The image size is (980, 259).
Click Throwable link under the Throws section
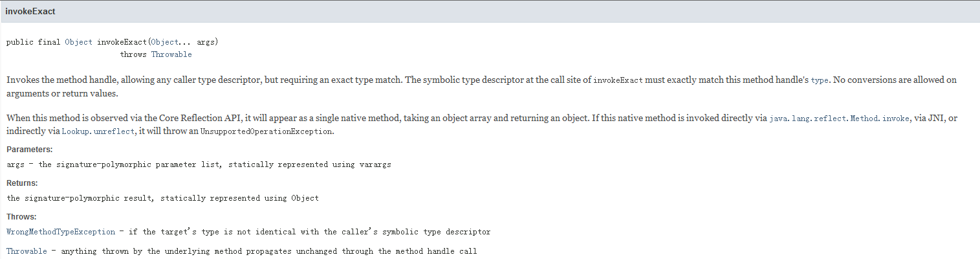[x=27, y=251]
